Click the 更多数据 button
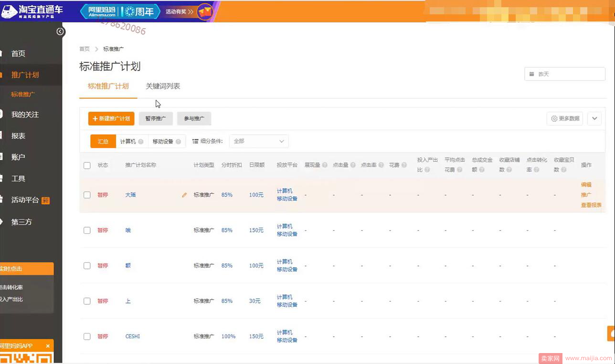The width and height of the screenshot is (615, 364). click(x=565, y=118)
